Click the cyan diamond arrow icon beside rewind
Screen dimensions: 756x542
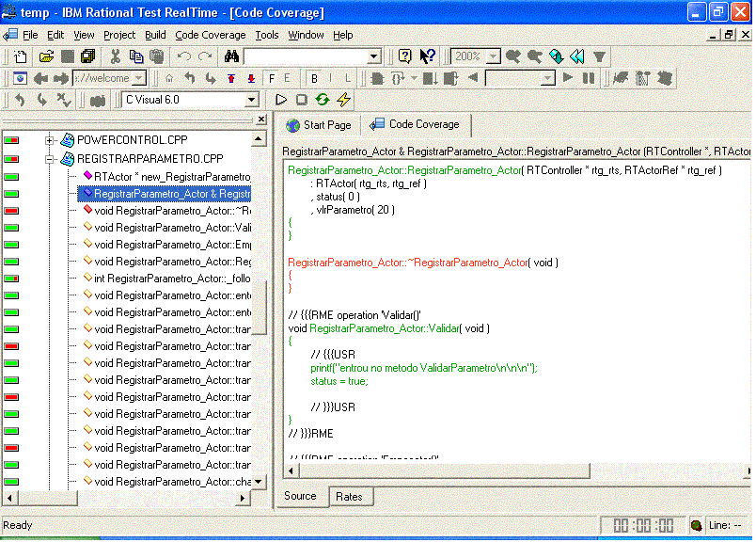(556, 56)
